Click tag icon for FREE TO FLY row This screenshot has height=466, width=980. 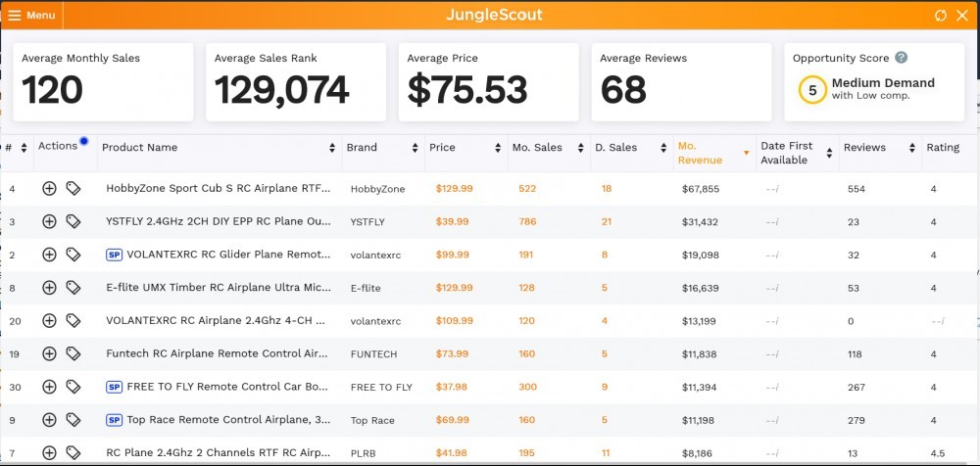tap(73, 387)
